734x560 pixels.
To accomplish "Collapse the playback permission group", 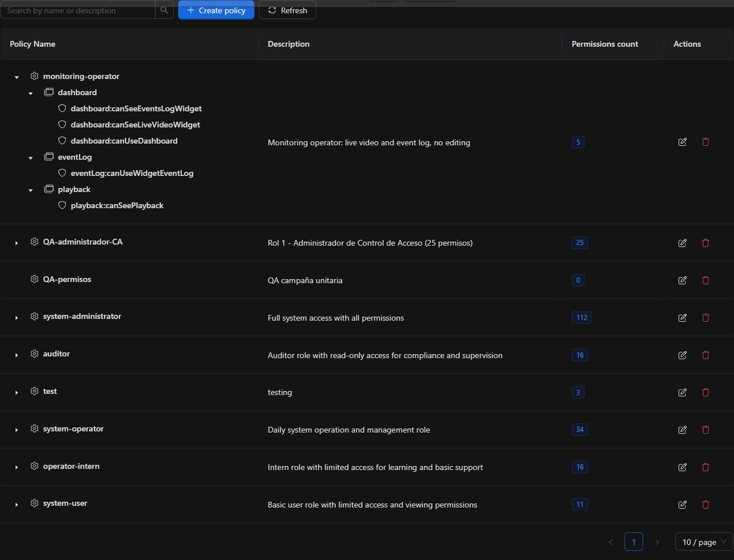I will click(31, 190).
